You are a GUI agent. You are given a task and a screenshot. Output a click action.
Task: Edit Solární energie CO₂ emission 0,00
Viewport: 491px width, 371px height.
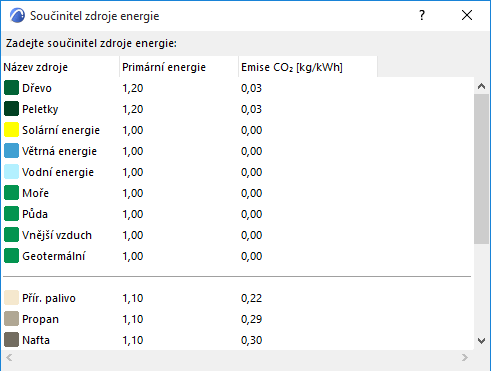[251, 130]
